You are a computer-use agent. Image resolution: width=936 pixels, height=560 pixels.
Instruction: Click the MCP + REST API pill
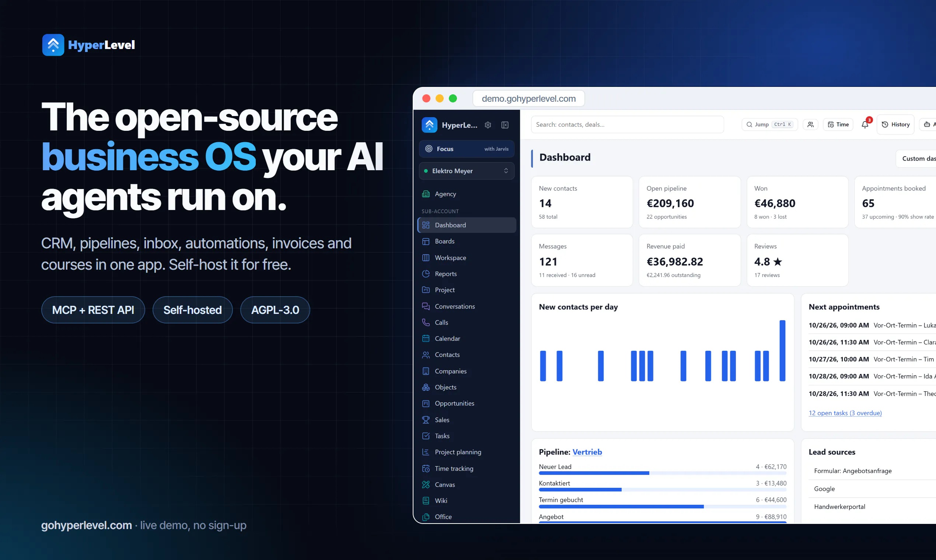point(93,310)
